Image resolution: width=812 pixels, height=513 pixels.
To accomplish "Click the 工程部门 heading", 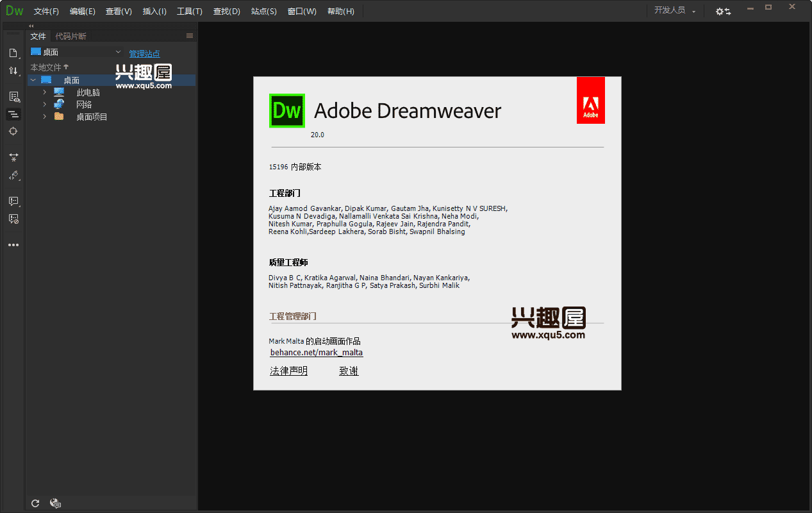I will 285,193.
